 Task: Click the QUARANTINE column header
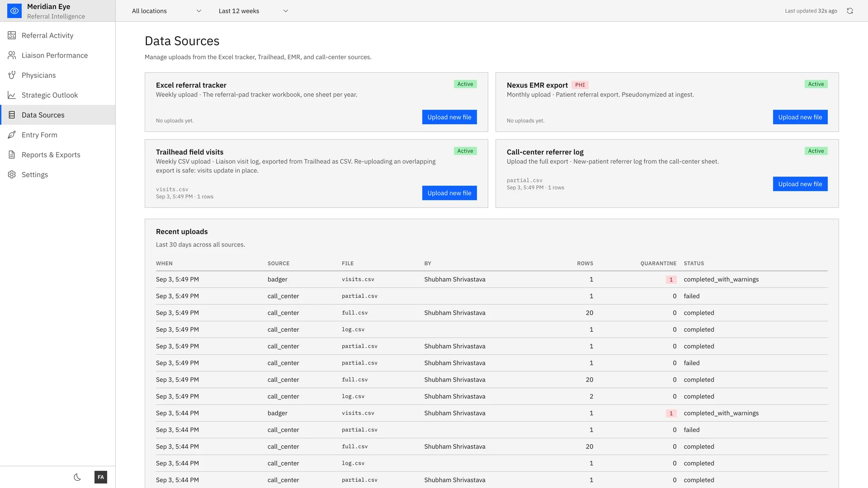(658, 263)
